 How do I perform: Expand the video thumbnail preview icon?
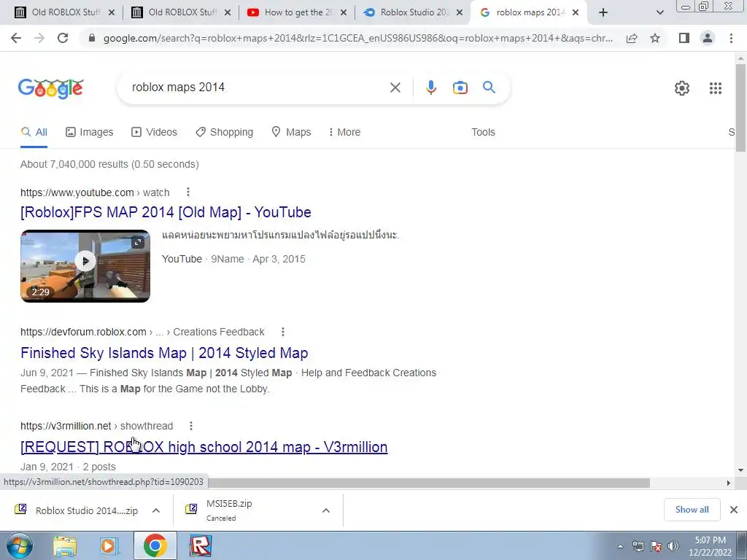coord(138,242)
